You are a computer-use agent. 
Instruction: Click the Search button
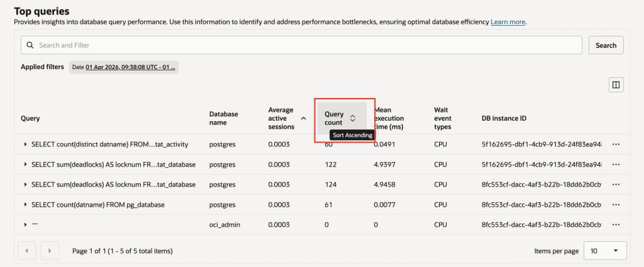(606, 45)
